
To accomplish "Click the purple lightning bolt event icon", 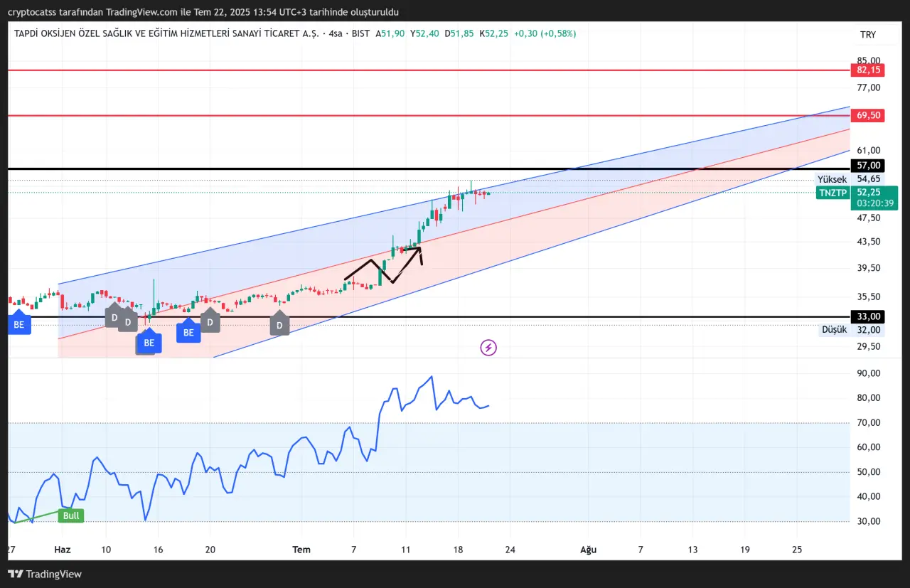I will 488,348.
